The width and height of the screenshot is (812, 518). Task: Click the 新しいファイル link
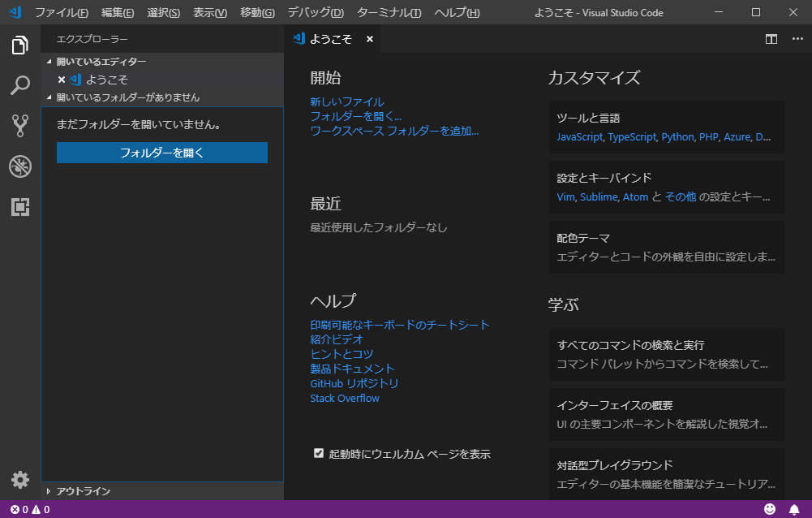(347, 101)
